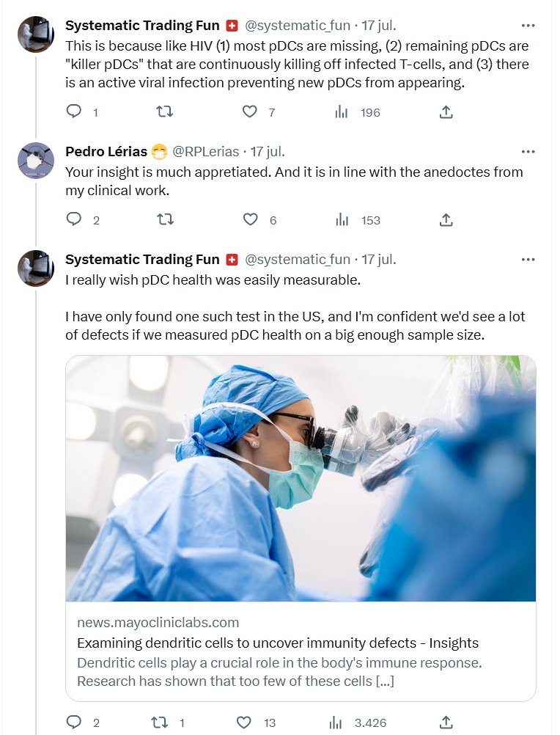Viewport: 560px width, 735px height.
Task: View analytics of tweet with 196 views
Action: point(342,111)
